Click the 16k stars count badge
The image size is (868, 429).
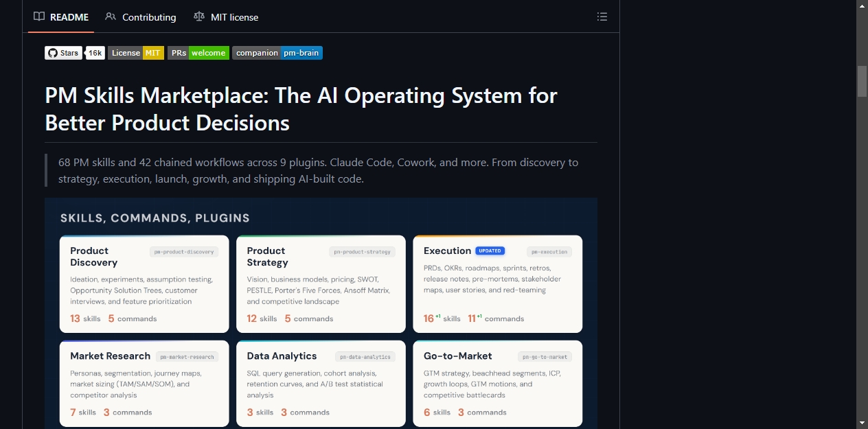click(x=95, y=53)
